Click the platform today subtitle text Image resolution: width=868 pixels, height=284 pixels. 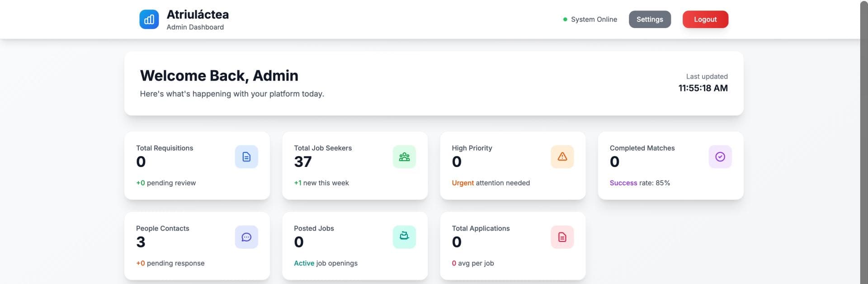pyautogui.click(x=232, y=94)
